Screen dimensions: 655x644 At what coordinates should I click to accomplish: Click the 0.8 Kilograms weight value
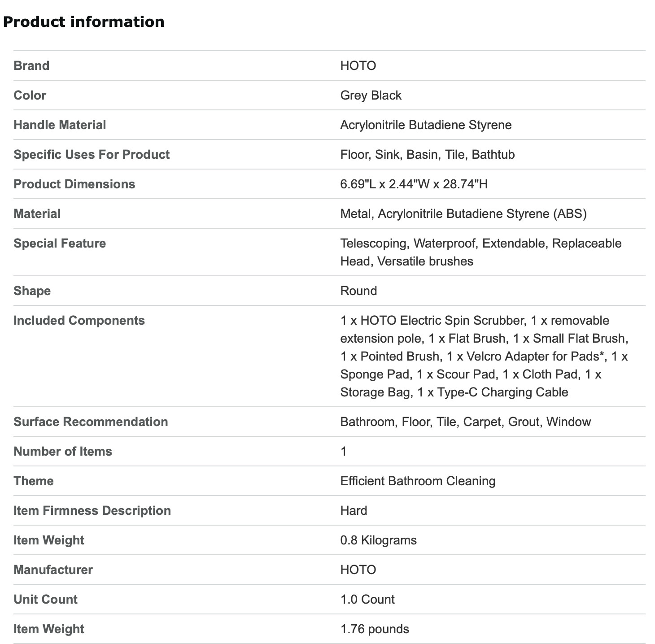click(x=378, y=540)
